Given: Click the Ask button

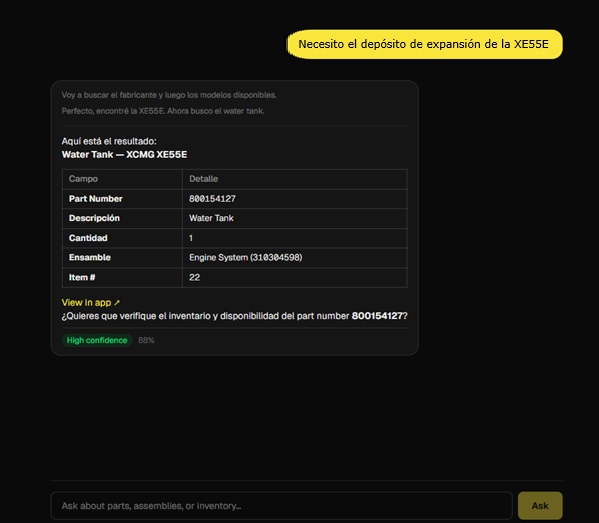Looking at the screenshot, I should [x=540, y=505].
